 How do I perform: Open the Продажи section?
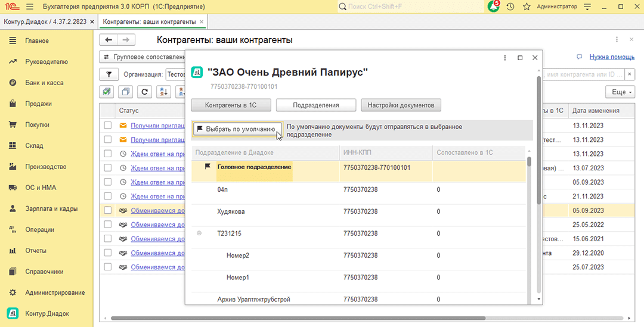(x=39, y=104)
